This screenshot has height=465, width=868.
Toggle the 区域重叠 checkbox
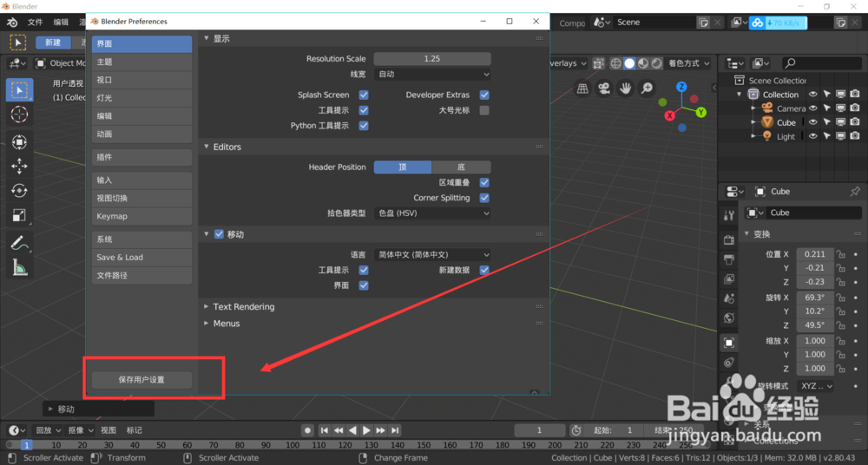(484, 182)
